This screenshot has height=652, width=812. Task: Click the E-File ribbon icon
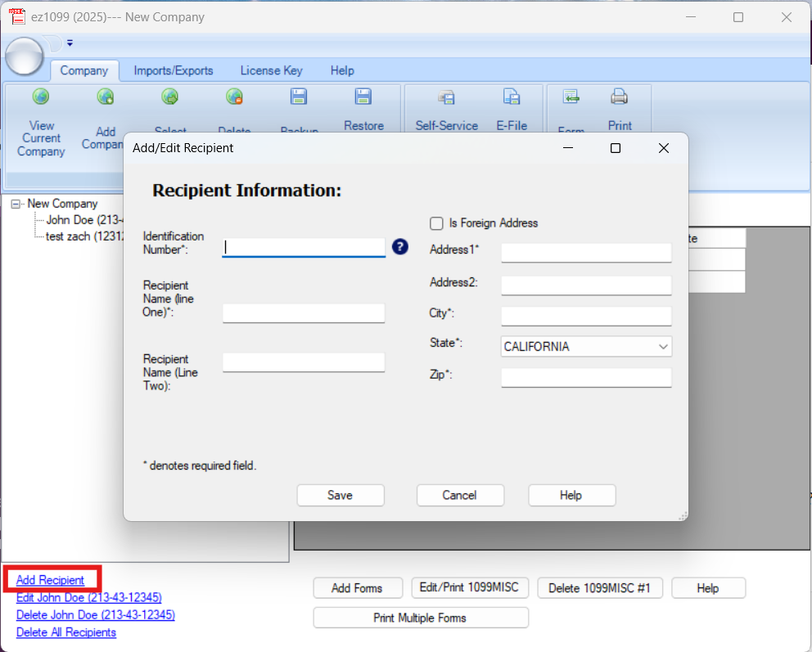[x=512, y=97]
